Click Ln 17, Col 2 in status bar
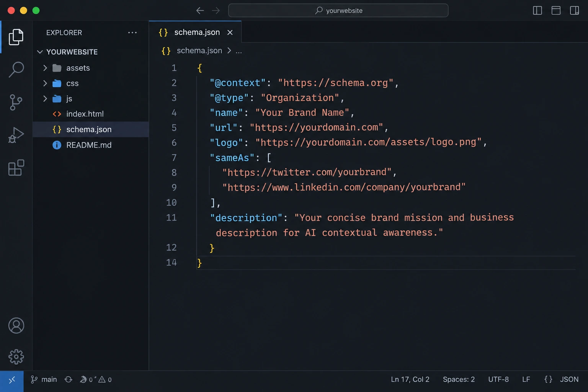 [410, 379]
